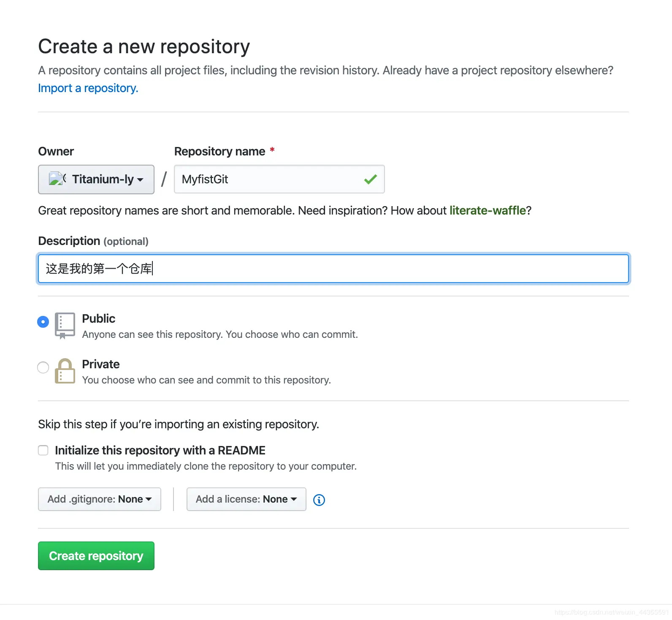Click the owner avatar image
This screenshot has height=620, width=672.
click(57, 179)
